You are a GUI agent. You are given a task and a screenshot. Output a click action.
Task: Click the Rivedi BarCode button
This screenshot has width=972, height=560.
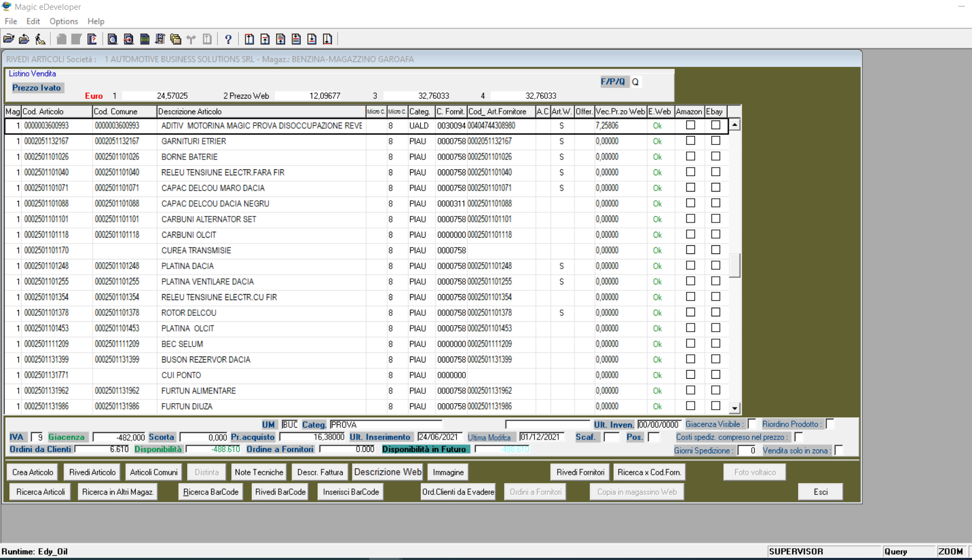pos(280,492)
